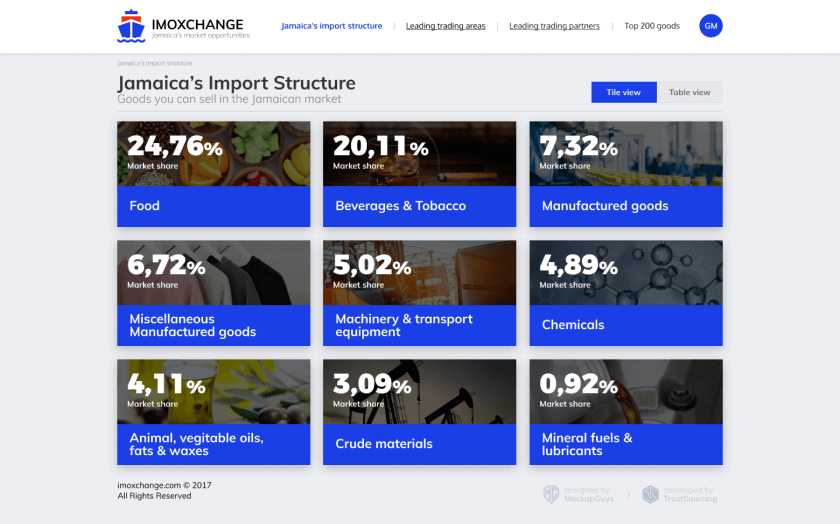Click the IMOXCHANGE ship logo icon
The height and width of the screenshot is (524, 840).
[x=131, y=26]
